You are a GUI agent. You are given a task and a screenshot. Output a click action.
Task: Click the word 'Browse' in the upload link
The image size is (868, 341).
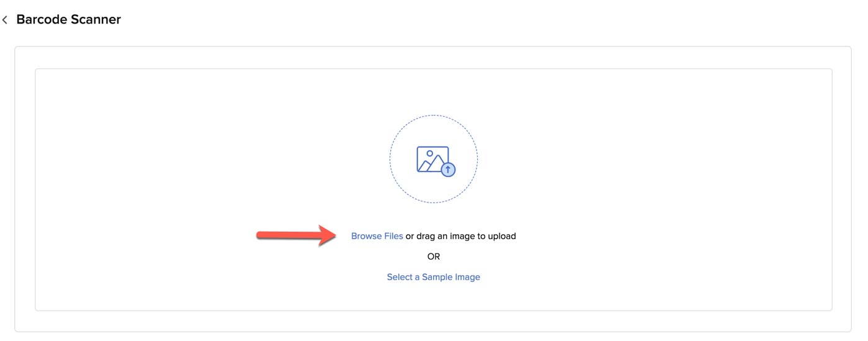point(365,236)
